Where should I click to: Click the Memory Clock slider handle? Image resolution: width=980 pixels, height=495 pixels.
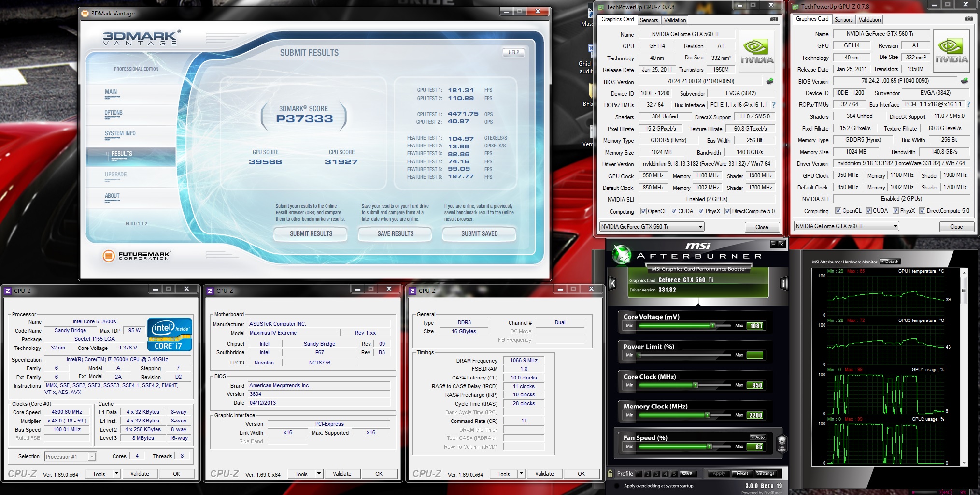click(707, 415)
